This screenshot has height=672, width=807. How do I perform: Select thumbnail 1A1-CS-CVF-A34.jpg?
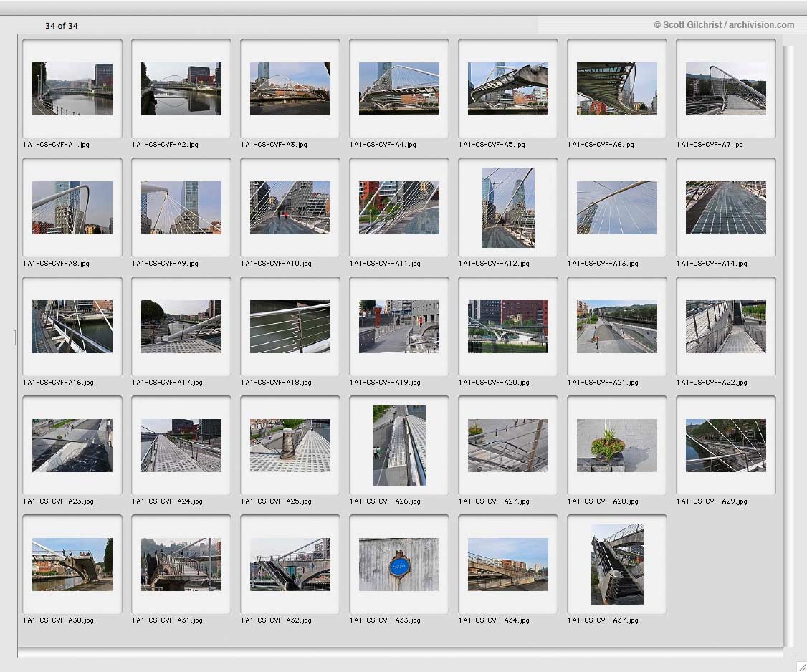pos(508,564)
